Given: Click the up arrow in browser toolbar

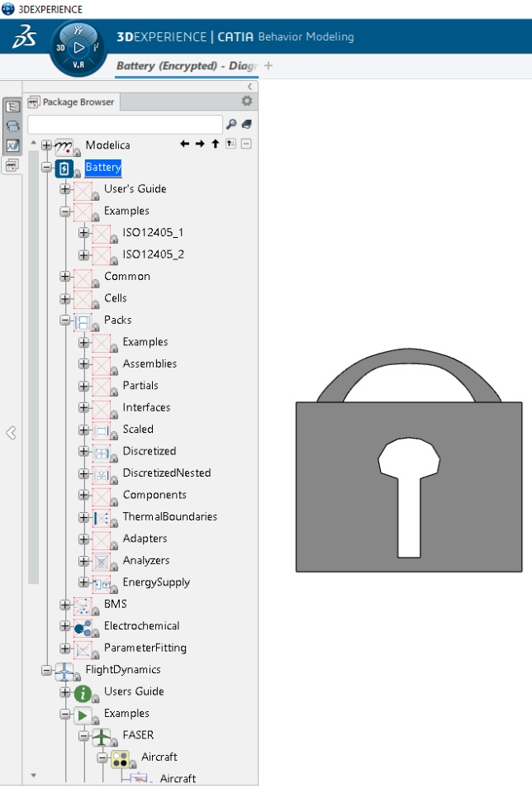Looking at the screenshot, I should coord(215,144).
